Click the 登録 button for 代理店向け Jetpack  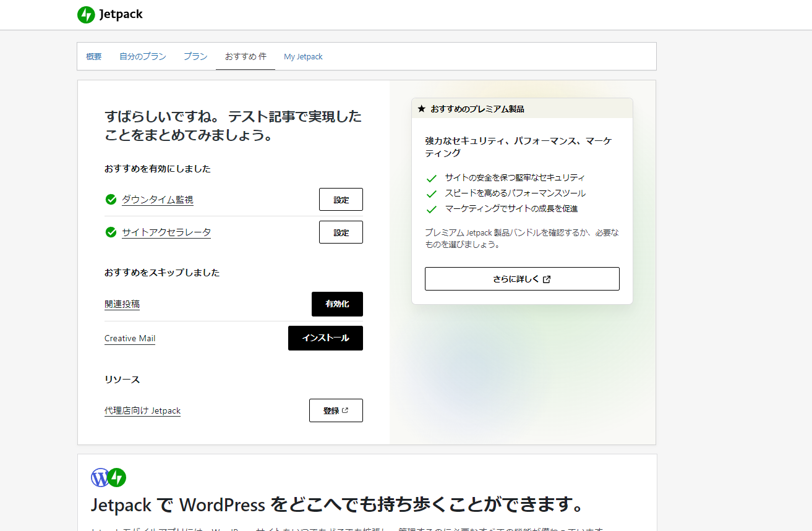pyautogui.click(x=336, y=410)
